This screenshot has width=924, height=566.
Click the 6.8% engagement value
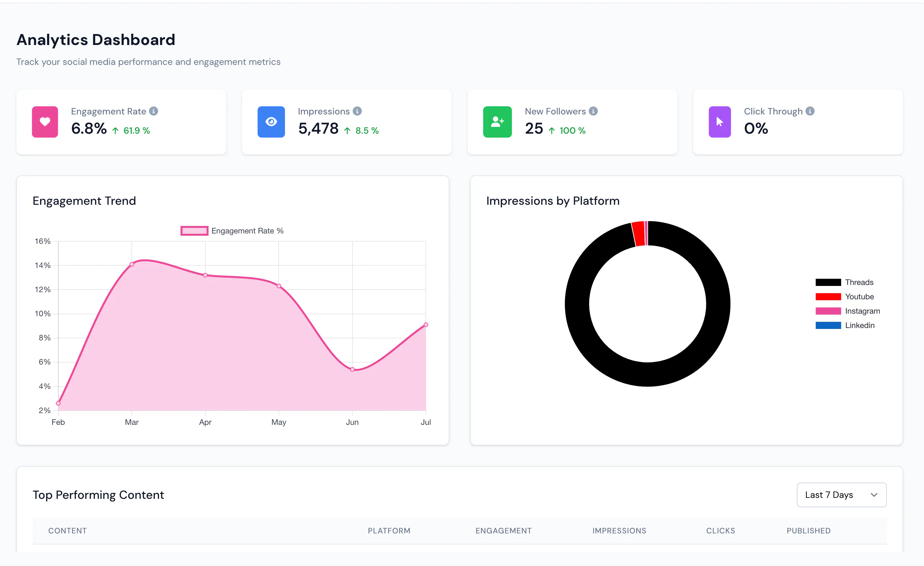(89, 129)
